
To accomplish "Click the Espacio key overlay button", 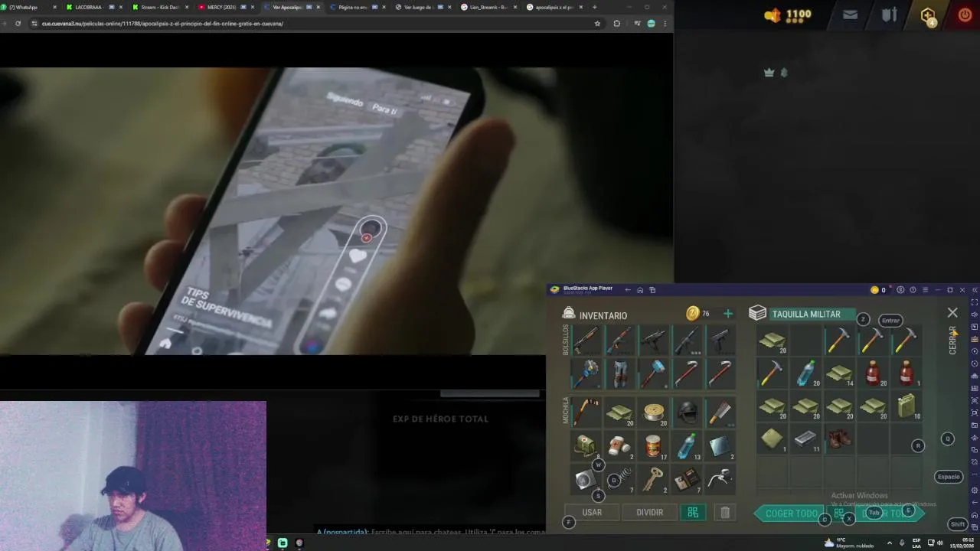I will coord(949,477).
